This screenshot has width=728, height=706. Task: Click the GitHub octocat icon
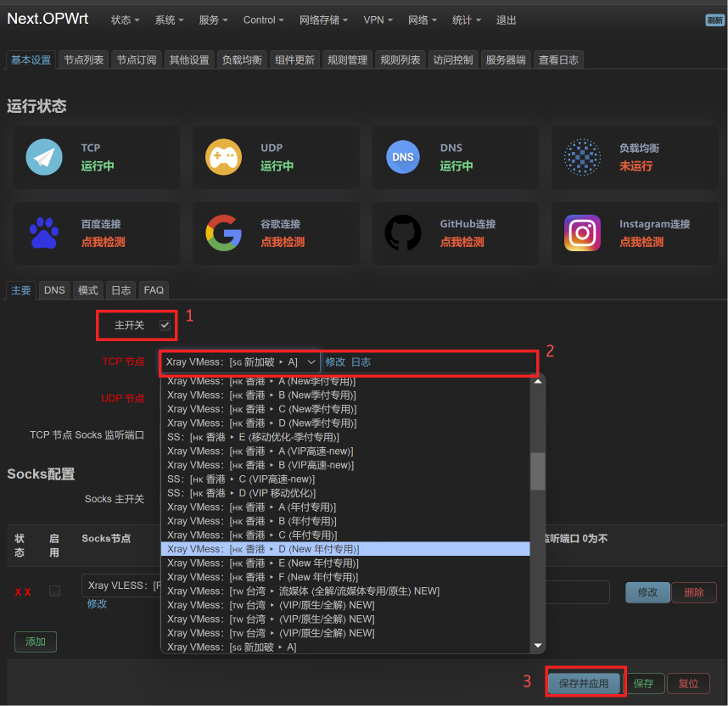click(403, 233)
